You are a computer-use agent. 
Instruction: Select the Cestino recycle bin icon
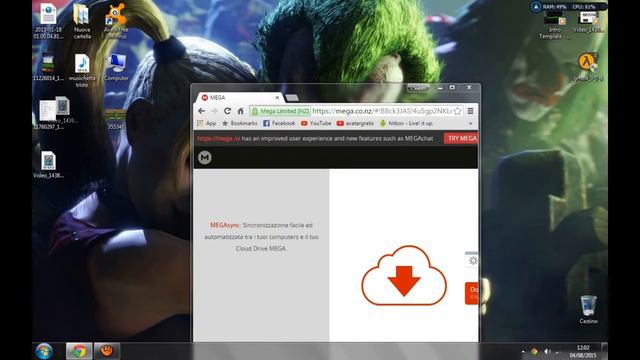(x=588, y=309)
